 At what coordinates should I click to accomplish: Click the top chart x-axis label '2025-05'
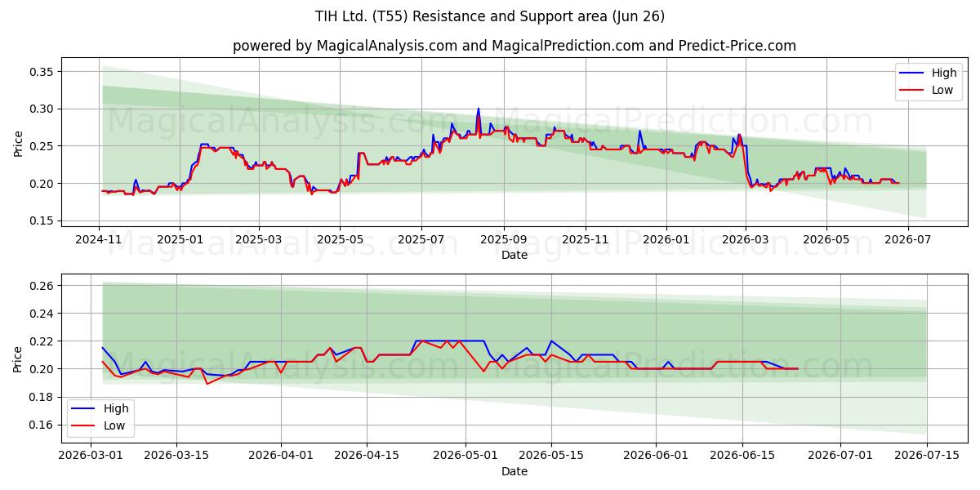click(340, 240)
